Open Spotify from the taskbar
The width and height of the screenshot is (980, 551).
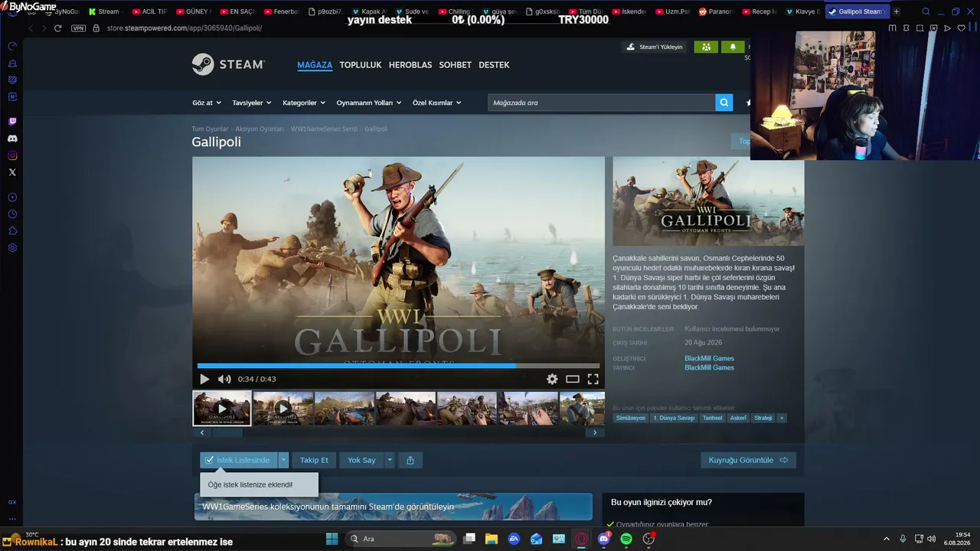tap(626, 539)
